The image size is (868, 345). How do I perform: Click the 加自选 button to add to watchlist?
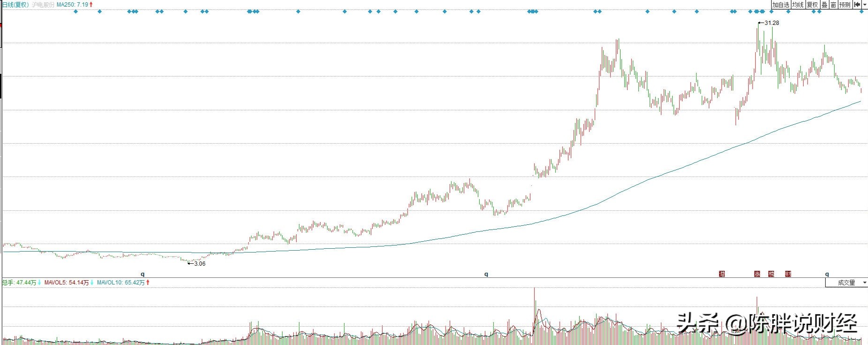click(780, 5)
